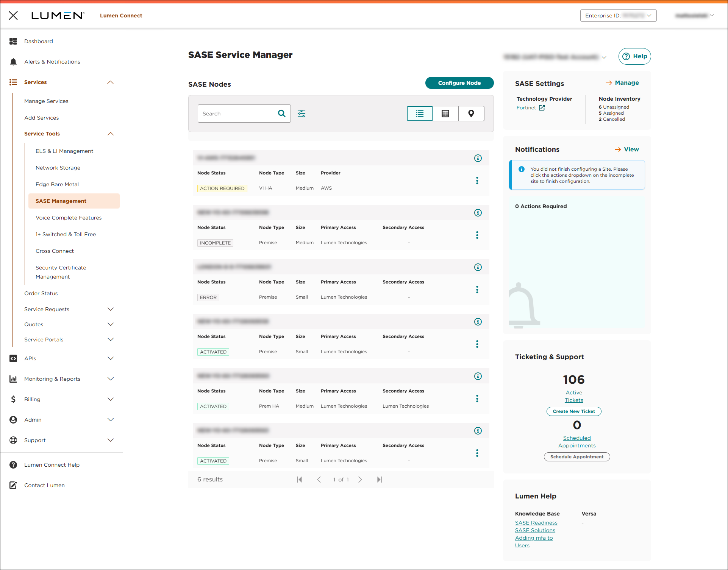
Task: Open Voice Complete Features
Action: click(69, 218)
